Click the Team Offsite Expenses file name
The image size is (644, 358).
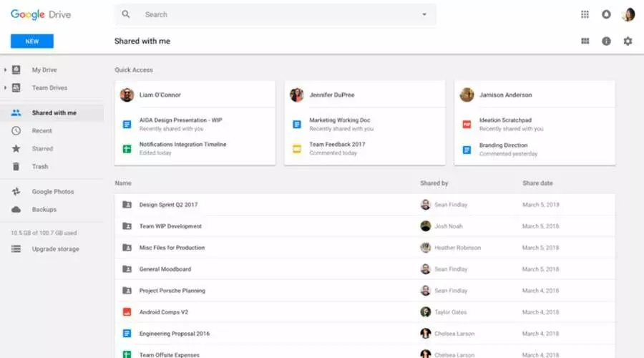coord(169,354)
